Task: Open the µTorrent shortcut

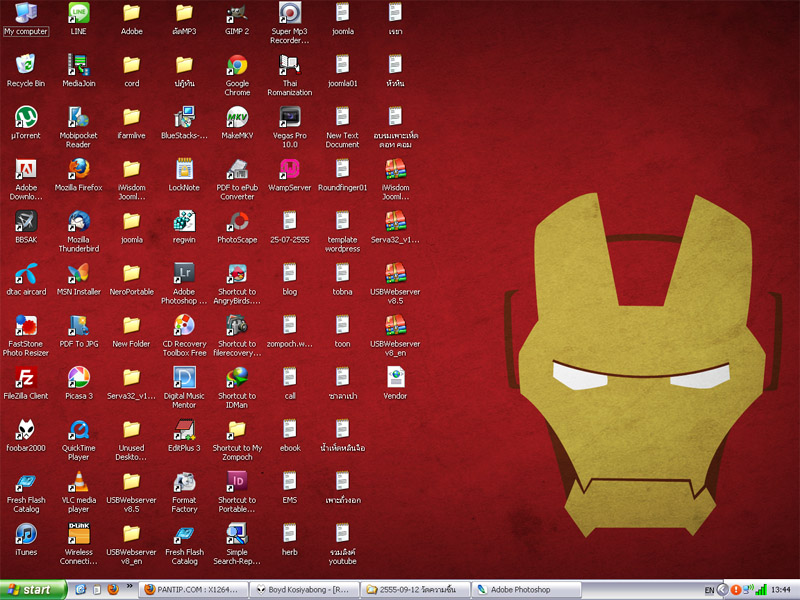Action: tap(26, 123)
